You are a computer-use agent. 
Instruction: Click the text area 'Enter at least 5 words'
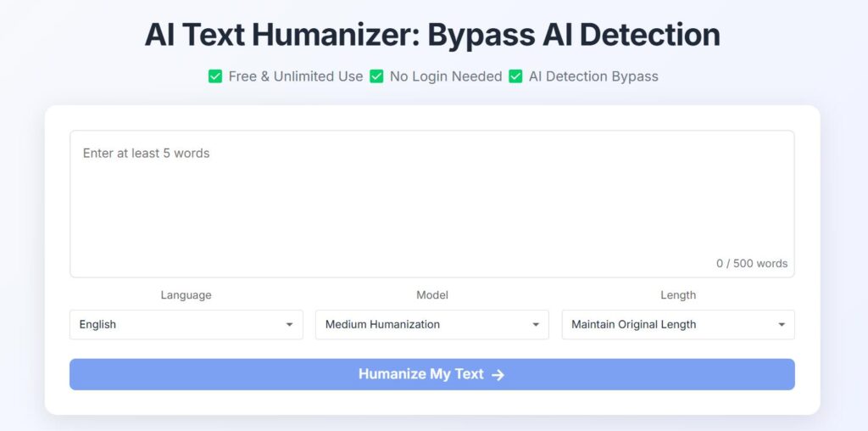(x=431, y=204)
